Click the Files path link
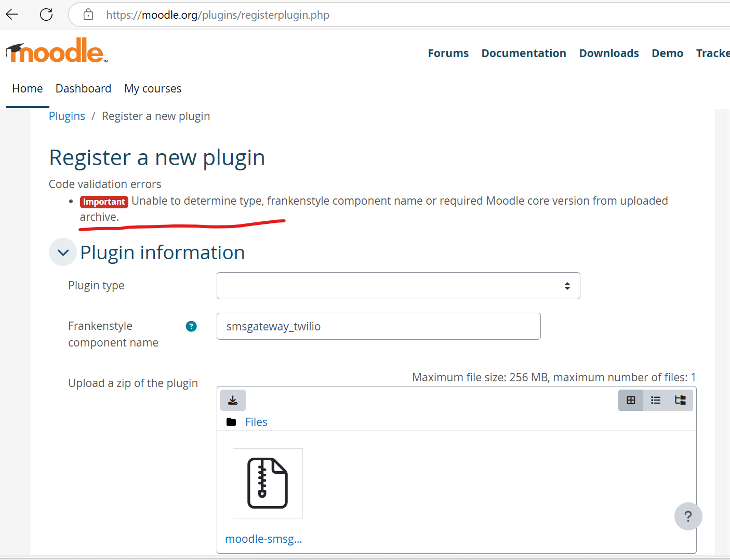The width and height of the screenshot is (730, 560). coord(256,422)
